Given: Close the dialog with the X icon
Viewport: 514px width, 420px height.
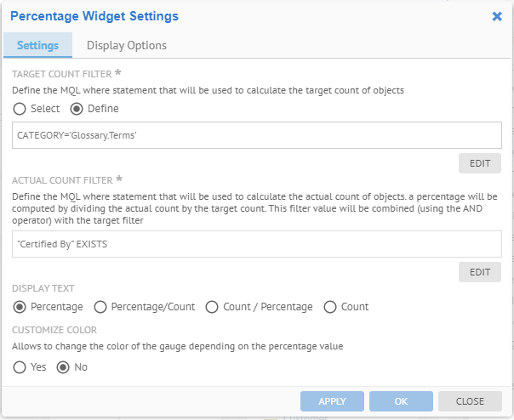Looking at the screenshot, I should pos(497,16).
